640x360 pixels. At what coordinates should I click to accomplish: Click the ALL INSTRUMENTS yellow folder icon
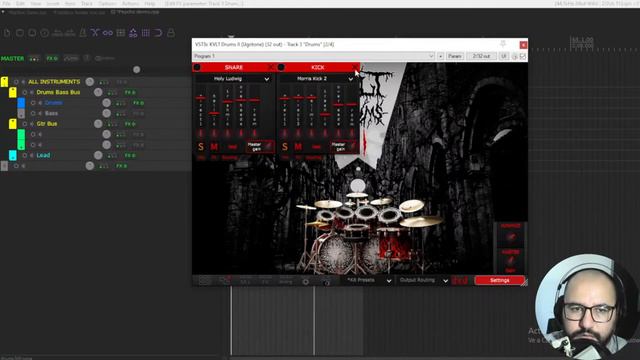[4, 82]
